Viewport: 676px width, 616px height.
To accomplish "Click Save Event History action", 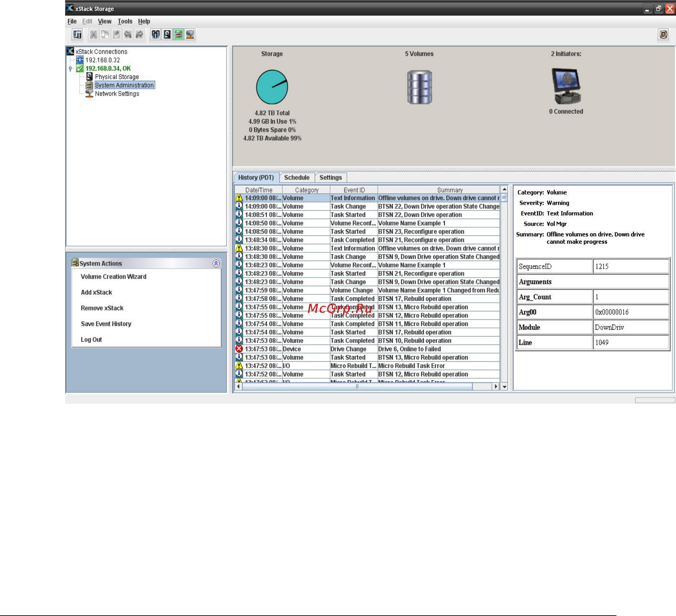I will tap(106, 324).
